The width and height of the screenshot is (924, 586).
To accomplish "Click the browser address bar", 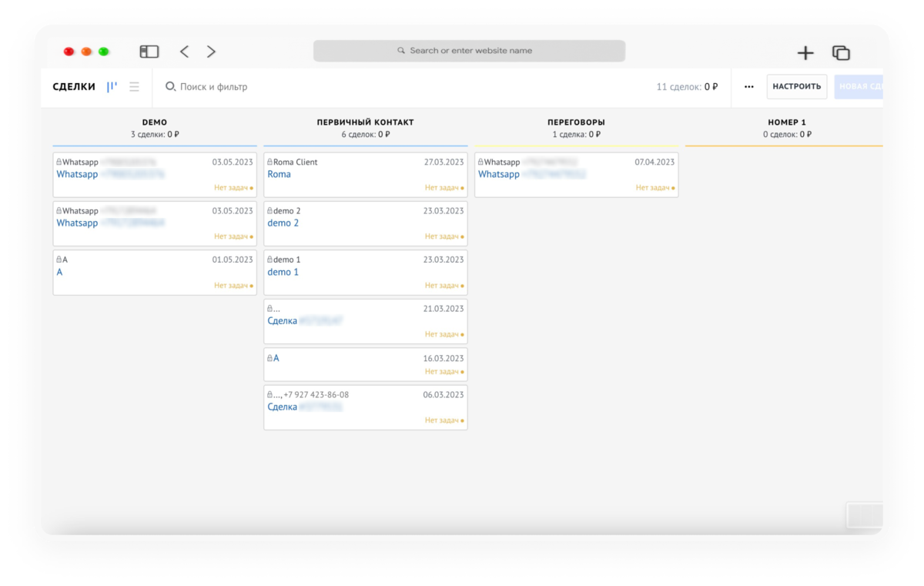I will tap(469, 51).
